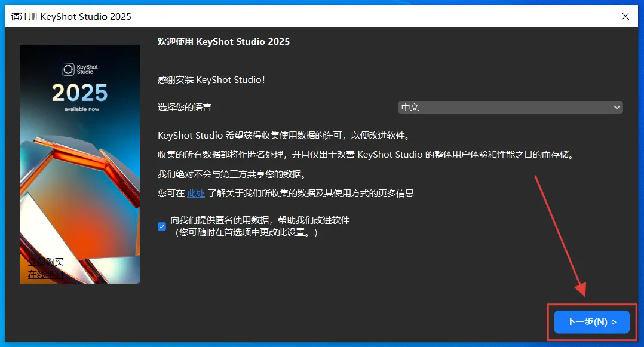Viewport: 644px width, 347px height.
Task: Click the KeyShot Studio logo icon on banner
Action: click(x=68, y=69)
